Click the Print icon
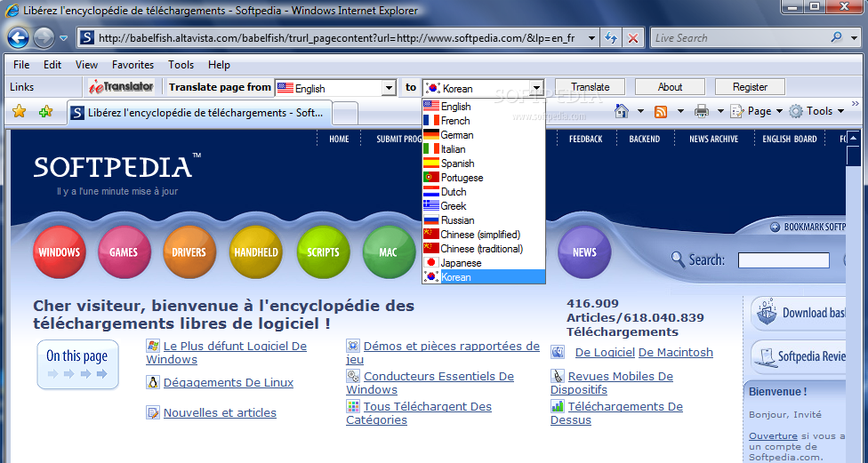This screenshot has width=868, height=463. click(x=702, y=111)
